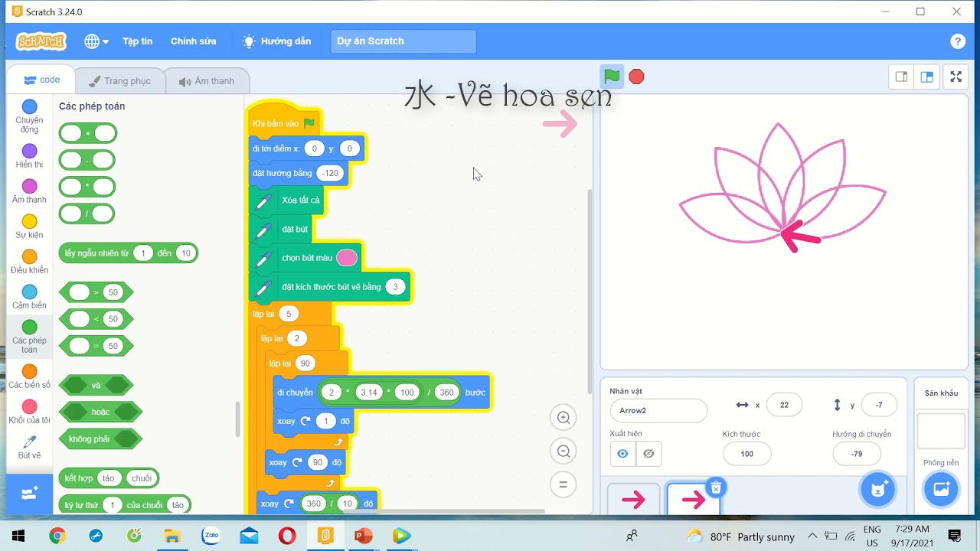Enter full screen stage mode
This screenshot has width=980, height=551.
(955, 77)
